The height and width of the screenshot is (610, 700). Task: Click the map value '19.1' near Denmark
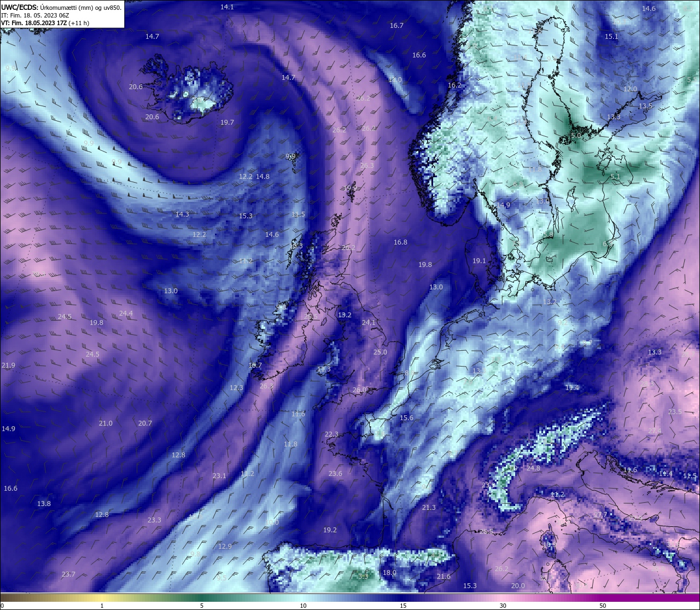pos(479,262)
